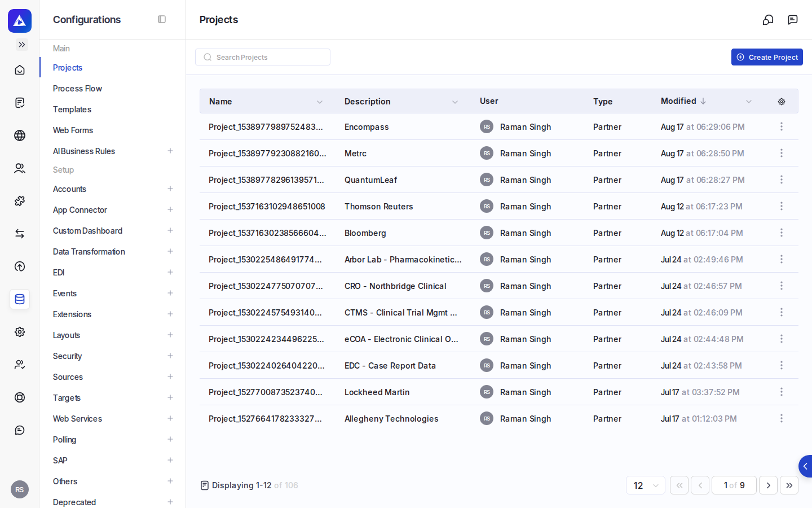This screenshot has height=508, width=812.
Task: Open the upload circle icon in rail
Action: (x=20, y=266)
